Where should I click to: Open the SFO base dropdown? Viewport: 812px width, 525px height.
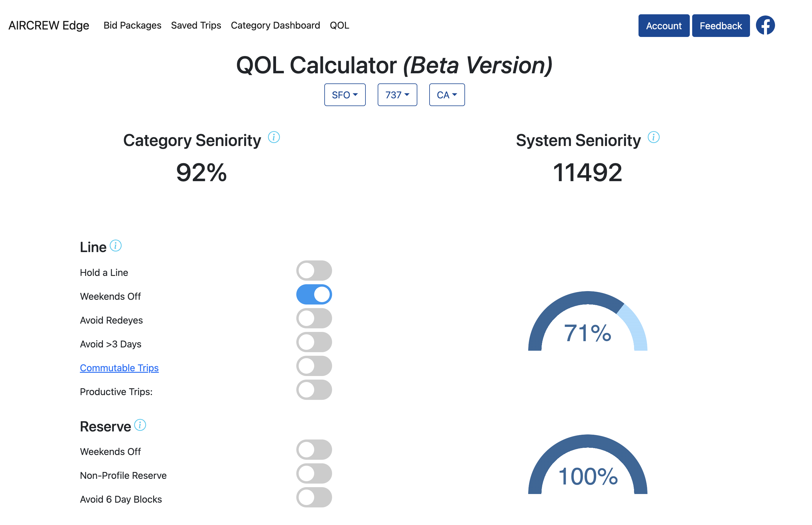point(345,95)
